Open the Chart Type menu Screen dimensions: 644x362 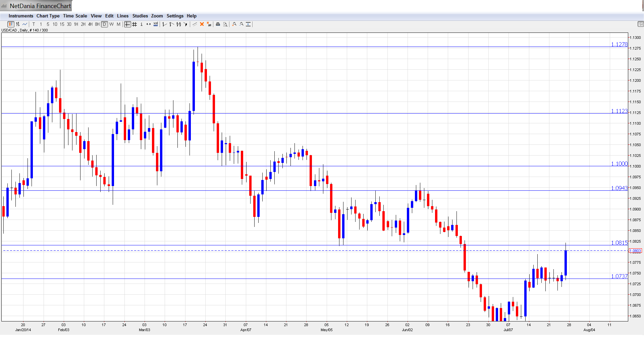point(48,16)
